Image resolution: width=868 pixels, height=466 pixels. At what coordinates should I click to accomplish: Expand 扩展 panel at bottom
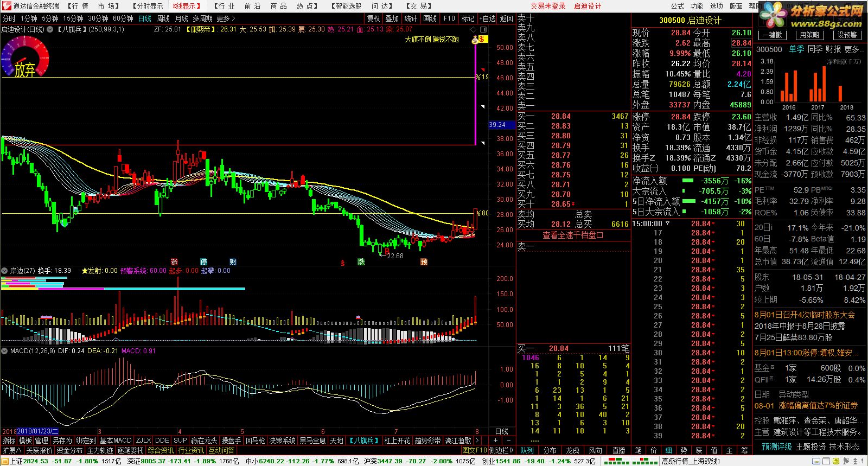11,450
